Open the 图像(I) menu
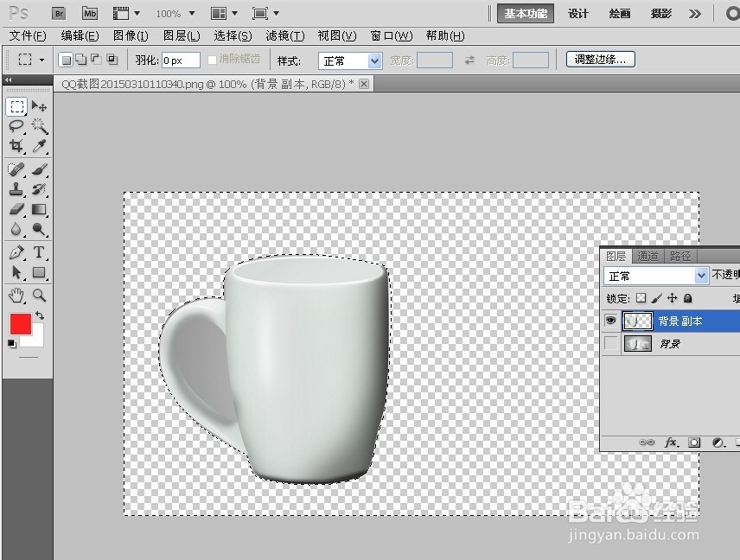 [x=131, y=35]
